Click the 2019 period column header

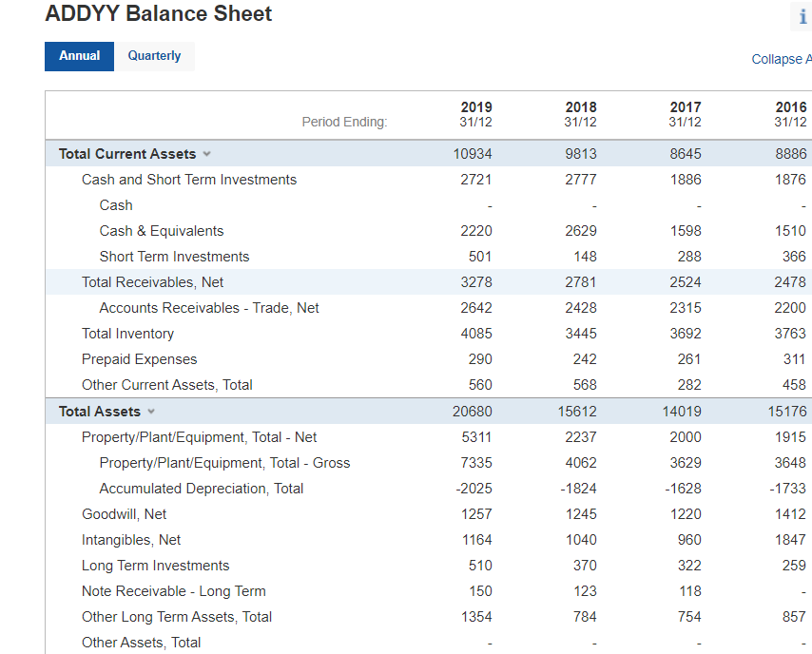476,114
